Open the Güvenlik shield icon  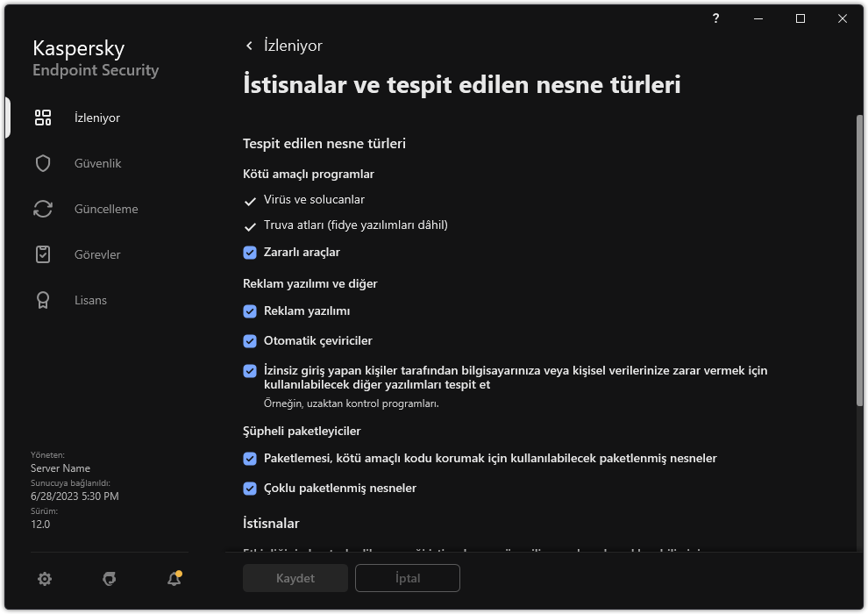pos(42,162)
